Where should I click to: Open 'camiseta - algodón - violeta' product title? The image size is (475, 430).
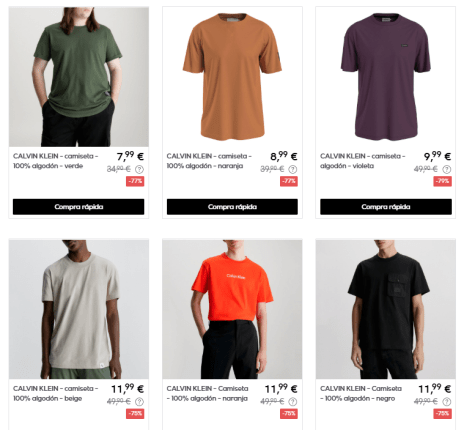click(363, 161)
